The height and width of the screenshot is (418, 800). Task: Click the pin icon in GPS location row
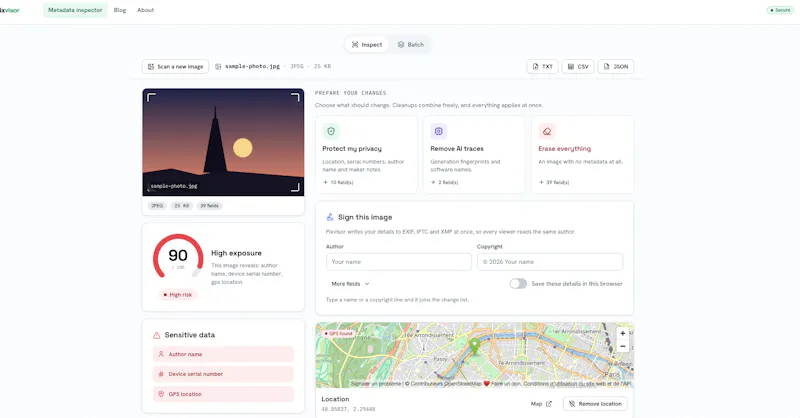point(161,394)
